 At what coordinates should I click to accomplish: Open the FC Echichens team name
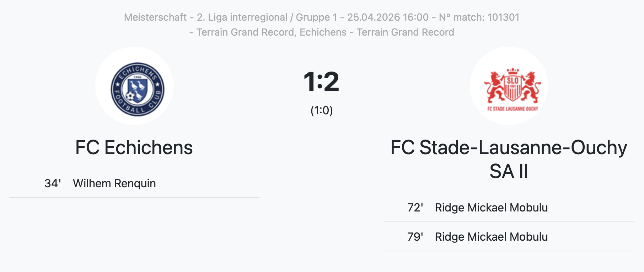pos(134,147)
